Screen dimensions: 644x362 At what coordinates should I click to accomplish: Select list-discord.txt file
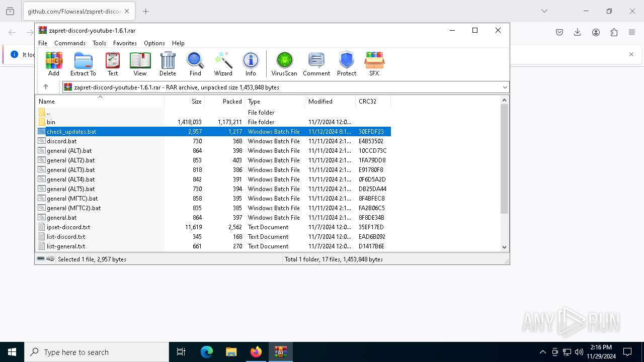coord(214,237)
